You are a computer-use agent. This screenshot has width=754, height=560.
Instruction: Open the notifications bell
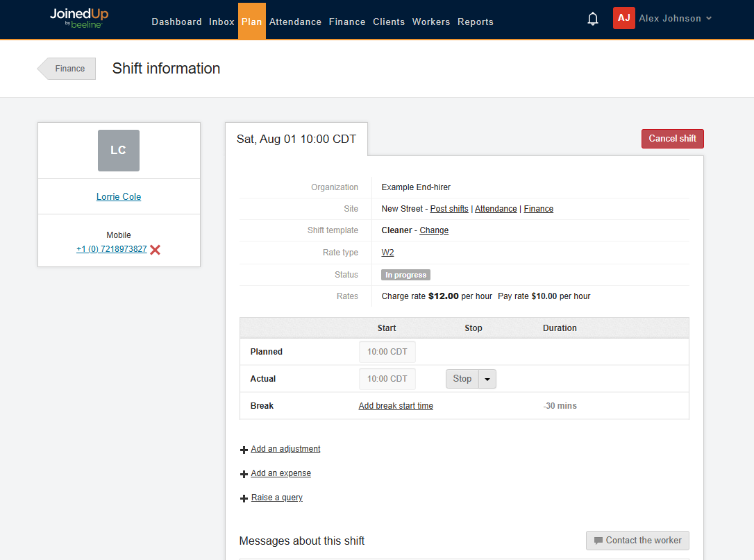(593, 19)
